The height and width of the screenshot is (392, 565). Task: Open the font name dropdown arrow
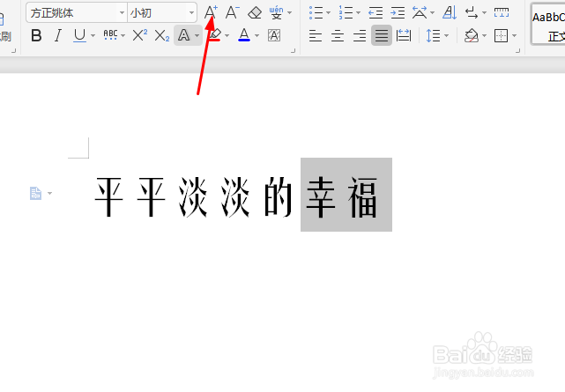122,13
